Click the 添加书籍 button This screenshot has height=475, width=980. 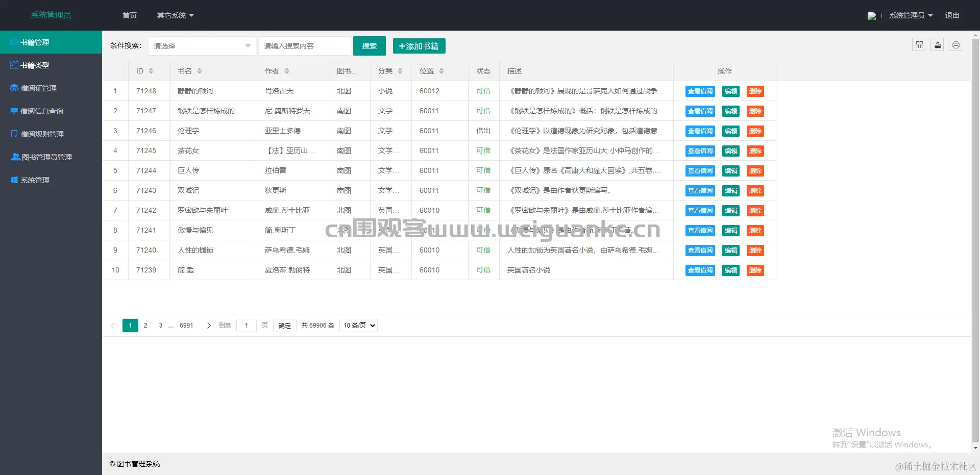pos(419,46)
